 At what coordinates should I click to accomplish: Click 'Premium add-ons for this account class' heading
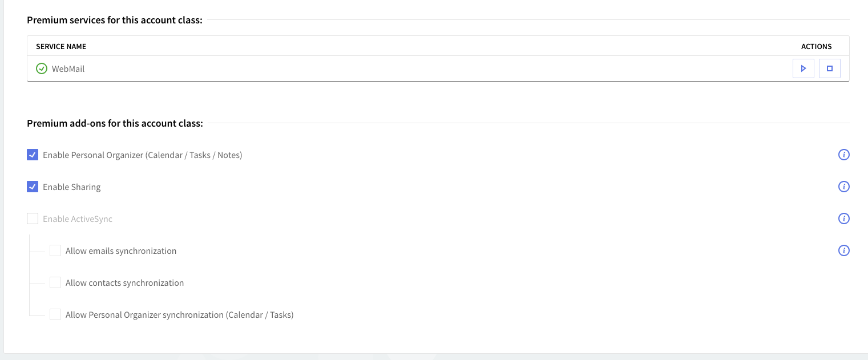pyautogui.click(x=115, y=123)
